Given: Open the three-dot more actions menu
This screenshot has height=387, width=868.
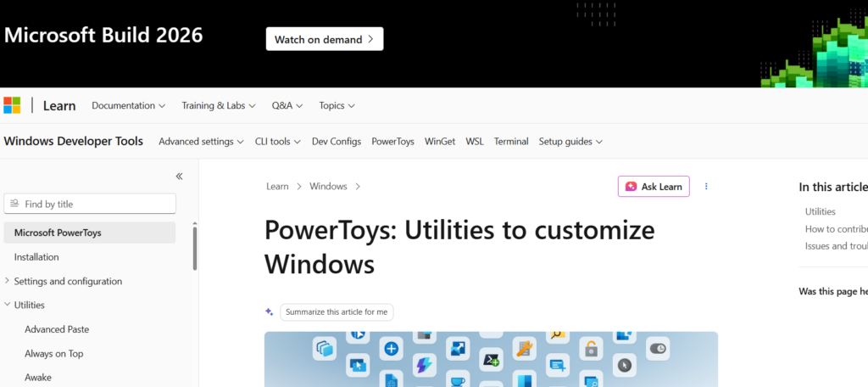Looking at the screenshot, I should (706, 187).
